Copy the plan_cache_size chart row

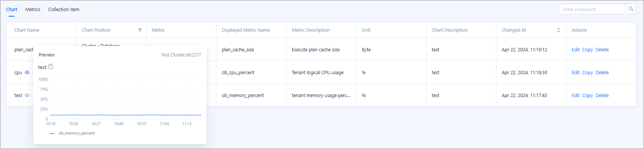pyautogui.click(x=587, y=50)
